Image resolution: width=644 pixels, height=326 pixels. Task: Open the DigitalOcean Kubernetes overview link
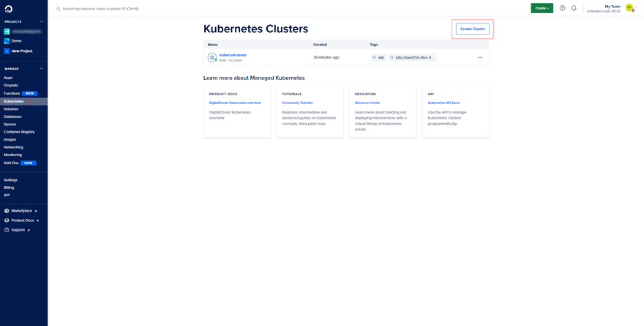pos(235,103)
